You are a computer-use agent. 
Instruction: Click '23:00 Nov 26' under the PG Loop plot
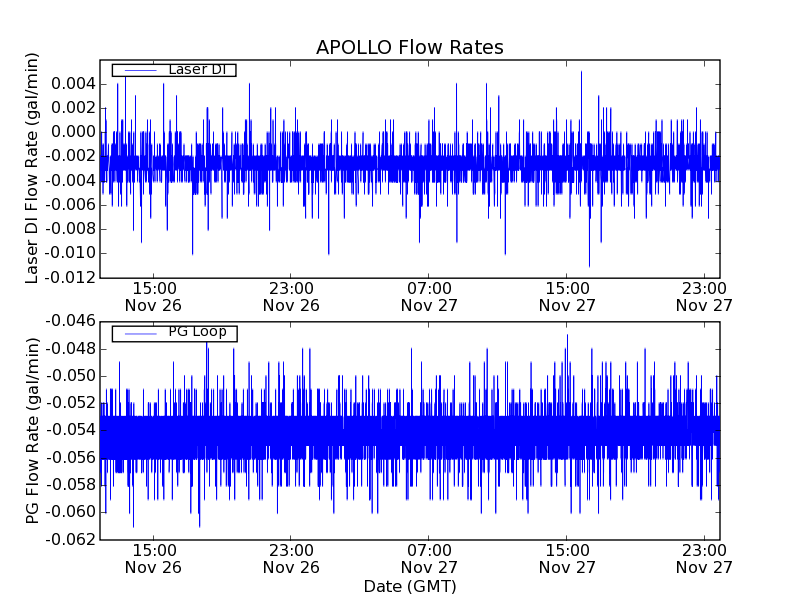(x=291, y=559)
